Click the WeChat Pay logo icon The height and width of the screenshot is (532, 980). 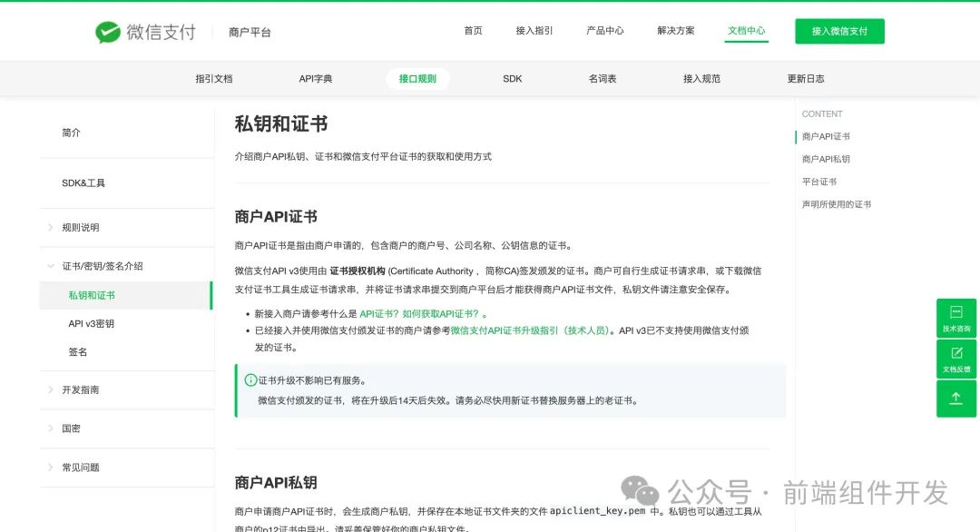tap(107, 32)
